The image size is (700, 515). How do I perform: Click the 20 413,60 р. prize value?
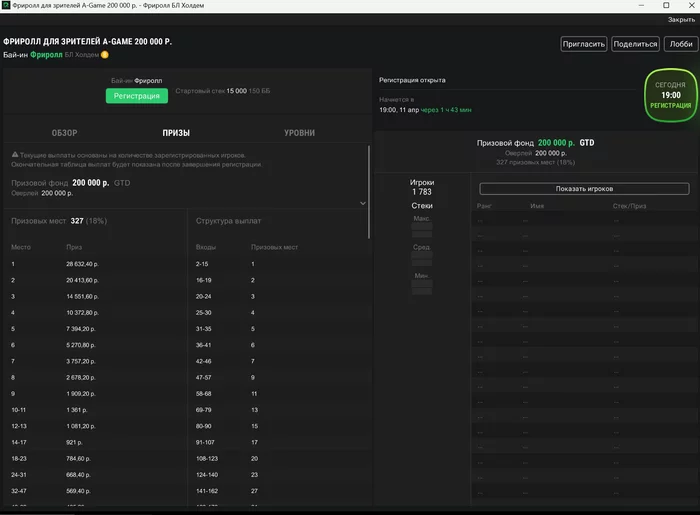82,280
